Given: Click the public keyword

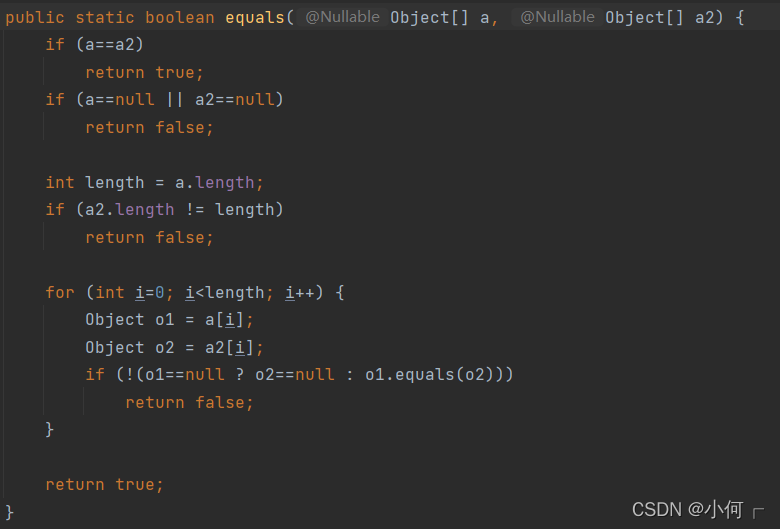Looking at the screenshot, I should (x=35, y=18).
